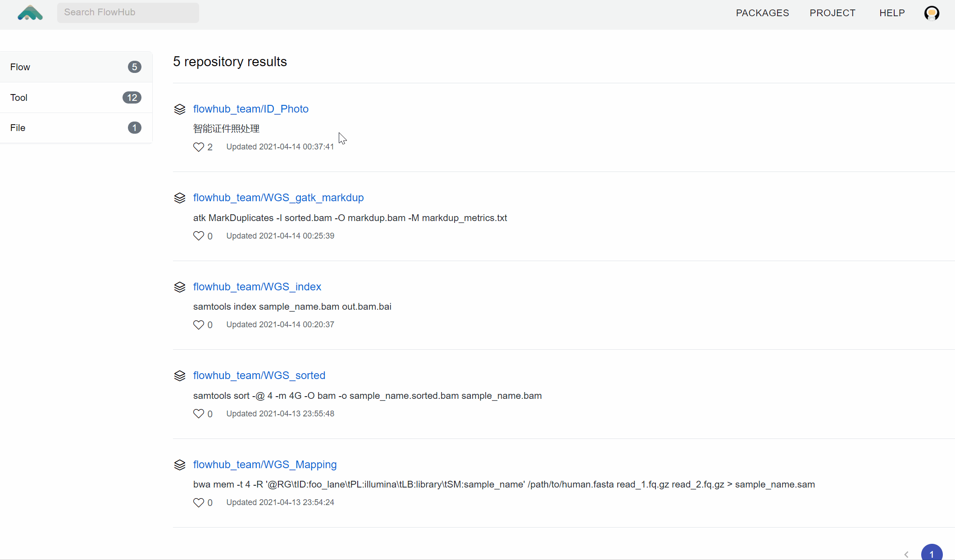Click 'Updated 2021-04-14 00:20:37' timestamp
Image resolution: width=955 pixels, height=560 pixels.
click(280, 325)
